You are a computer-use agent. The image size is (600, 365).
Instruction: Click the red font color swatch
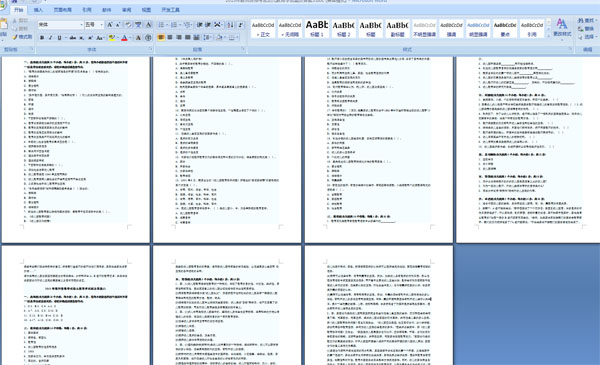[124, 37]
